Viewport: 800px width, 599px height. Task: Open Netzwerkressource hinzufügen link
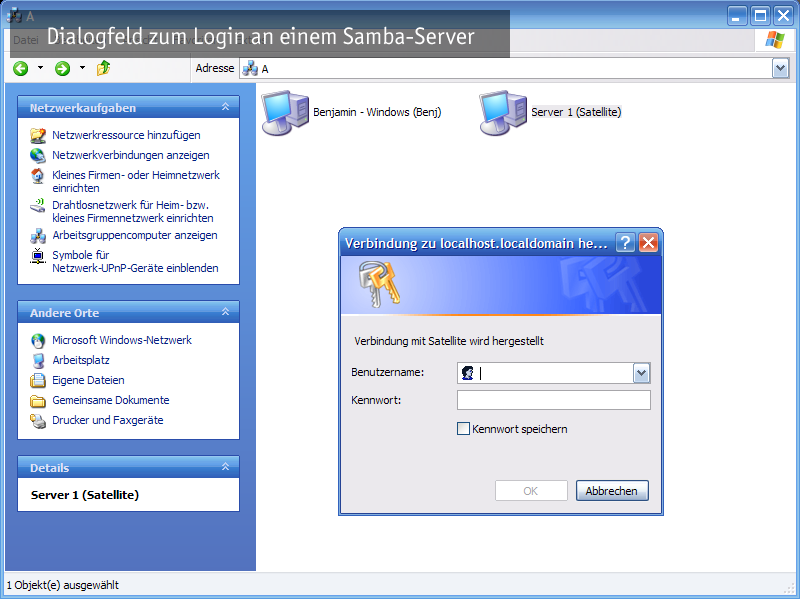click(x=126, y=135)
